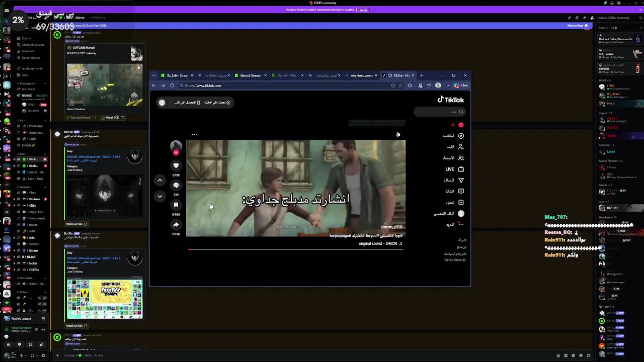Open the browser Copilot Chat button

pyautogui.click(x=461, y=85)
